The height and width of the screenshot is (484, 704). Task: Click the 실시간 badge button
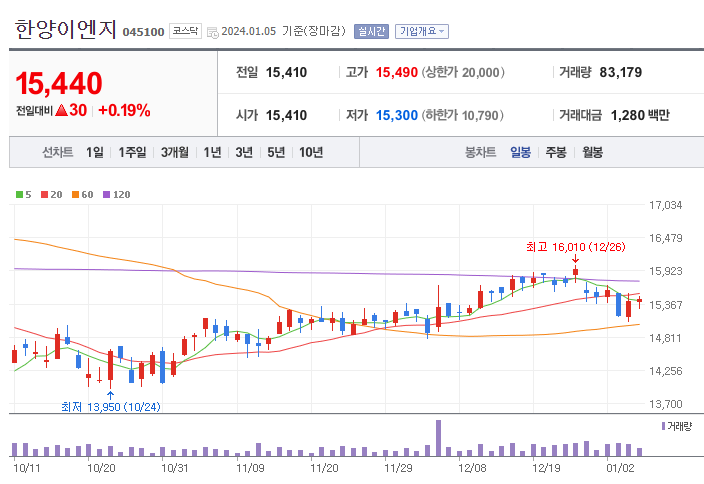click(371, 31)
